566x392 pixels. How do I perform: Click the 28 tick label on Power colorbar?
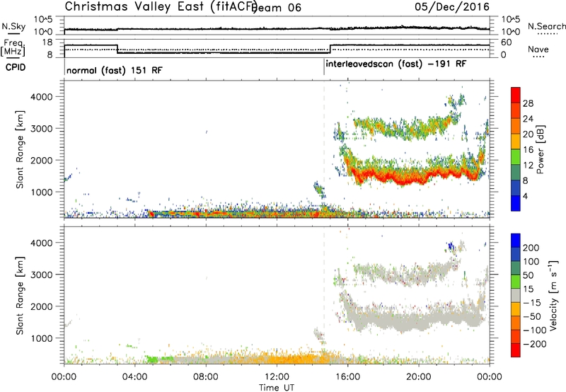tap(528, 103)
